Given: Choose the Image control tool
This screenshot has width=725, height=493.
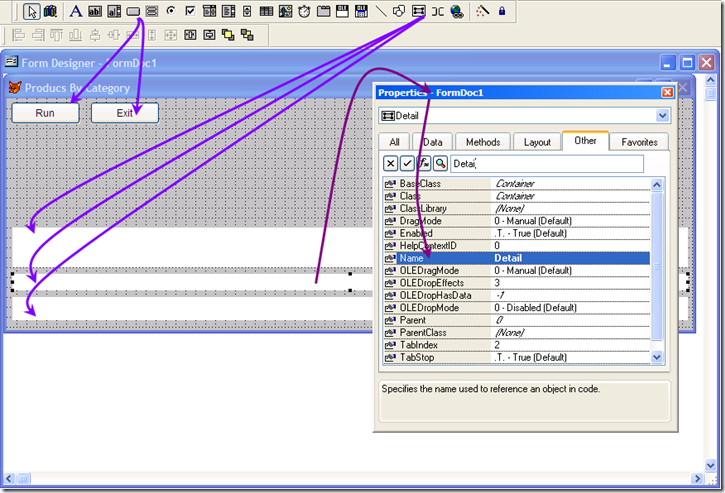Looking at the screenshot, I should pyautogui.click(x=285, y=11).
